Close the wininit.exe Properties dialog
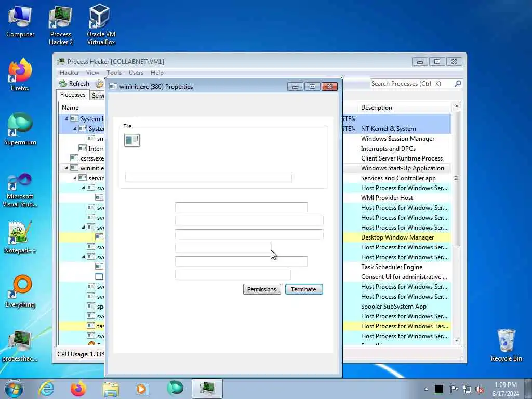 coord(329,87)
